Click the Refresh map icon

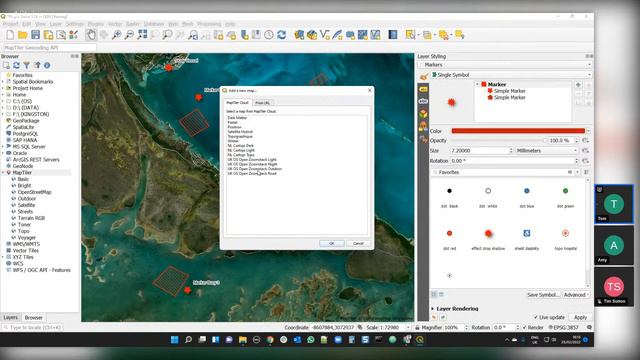281,35
